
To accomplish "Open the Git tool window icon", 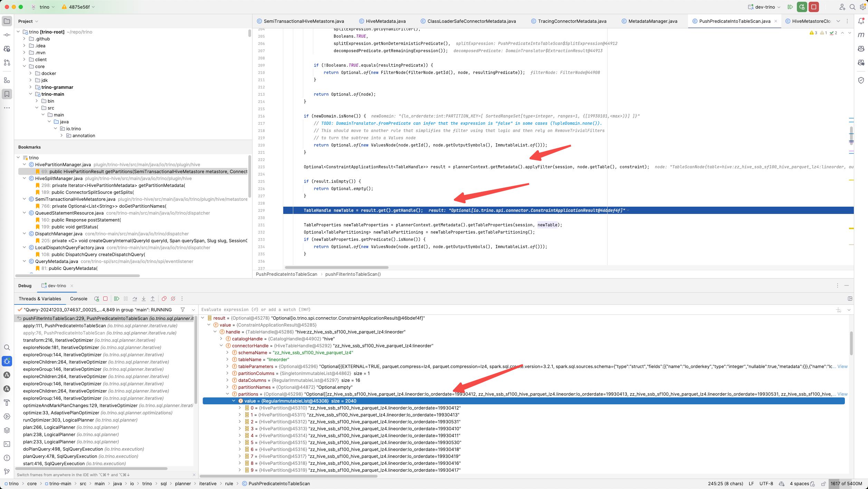I will (7, 472).
